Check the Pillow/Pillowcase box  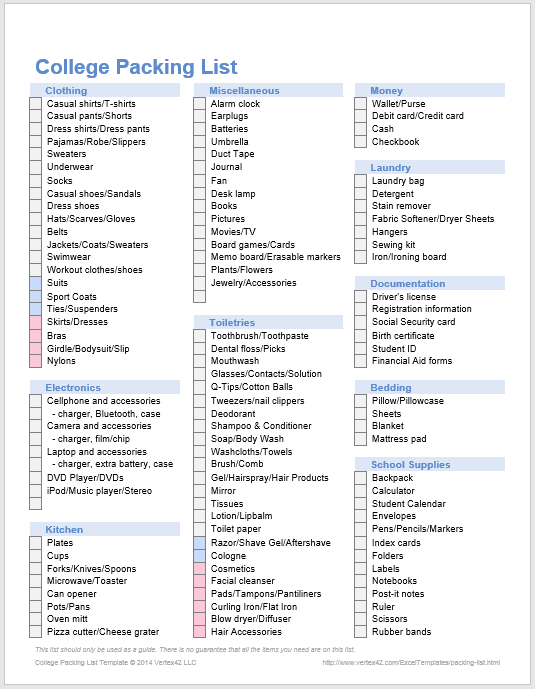coord(361,401)
